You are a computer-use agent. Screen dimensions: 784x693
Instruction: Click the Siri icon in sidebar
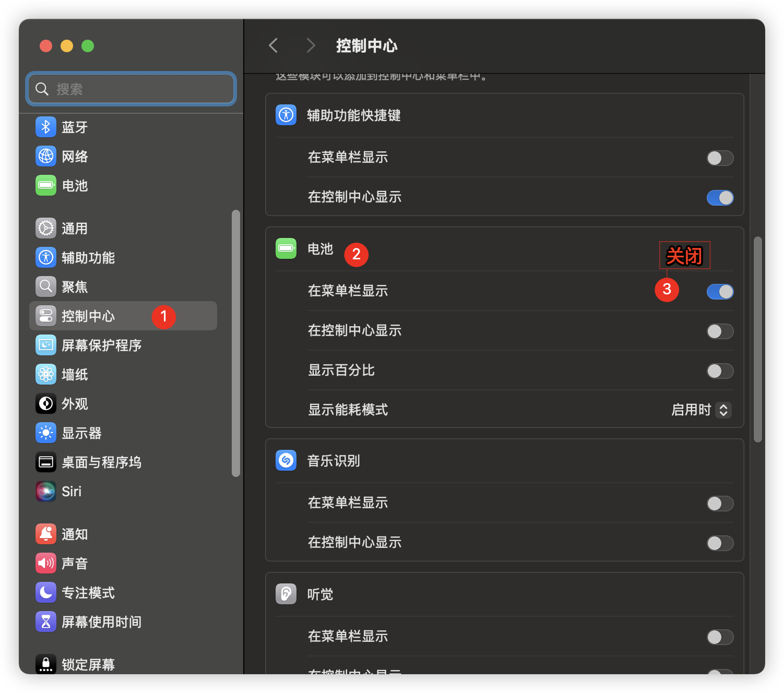point(46,491)
